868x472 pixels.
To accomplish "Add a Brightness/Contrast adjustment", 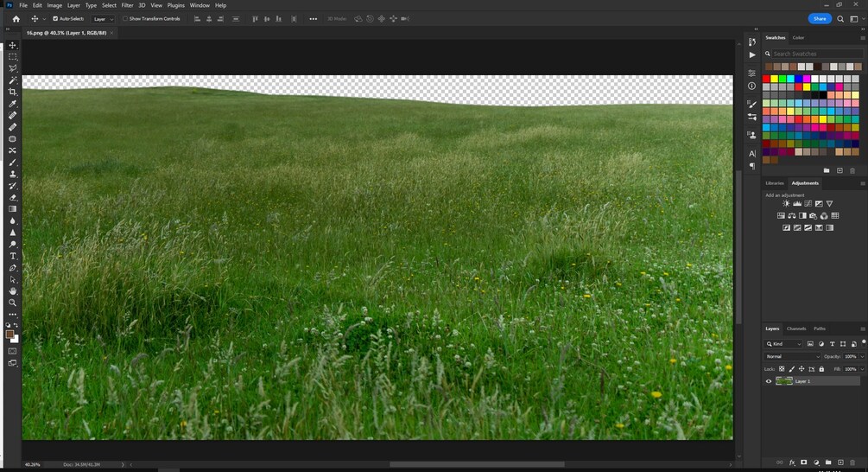I will tap(786, 204).
